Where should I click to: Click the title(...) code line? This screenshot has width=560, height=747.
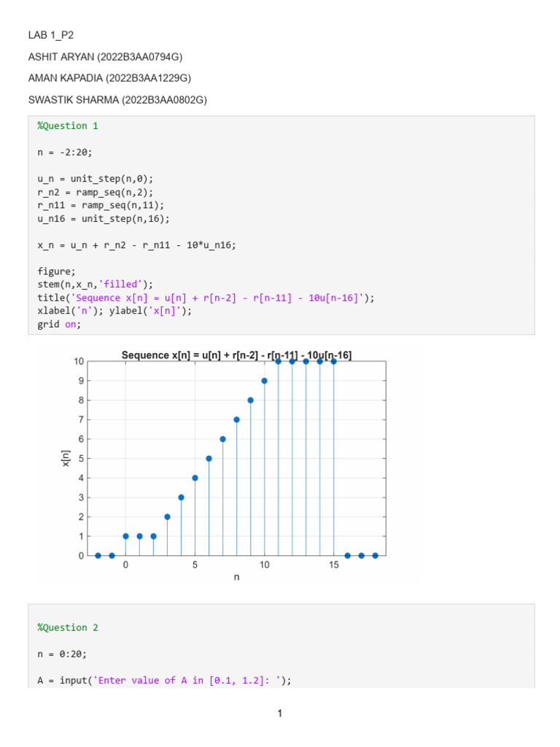tap(206, 298)
